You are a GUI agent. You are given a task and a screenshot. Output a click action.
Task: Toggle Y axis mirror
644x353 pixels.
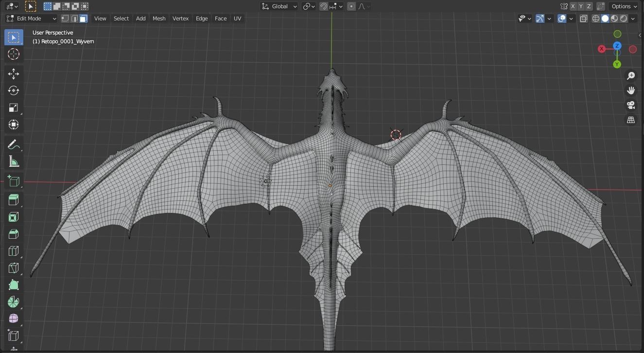click(x=581, y=6)
